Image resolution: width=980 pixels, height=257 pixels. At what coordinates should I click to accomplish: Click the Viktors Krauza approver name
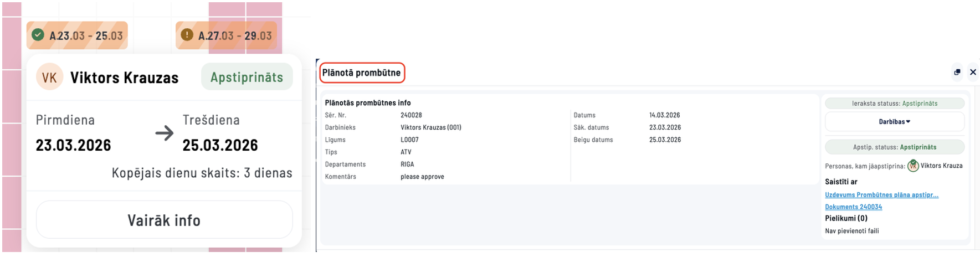tap(941, 166)
